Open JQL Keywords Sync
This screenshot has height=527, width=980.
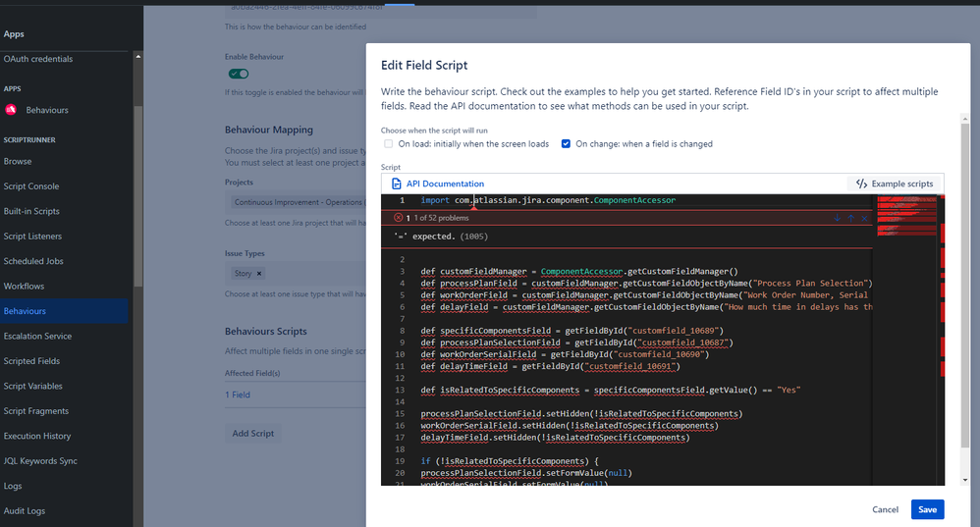[x=40, y=461]
